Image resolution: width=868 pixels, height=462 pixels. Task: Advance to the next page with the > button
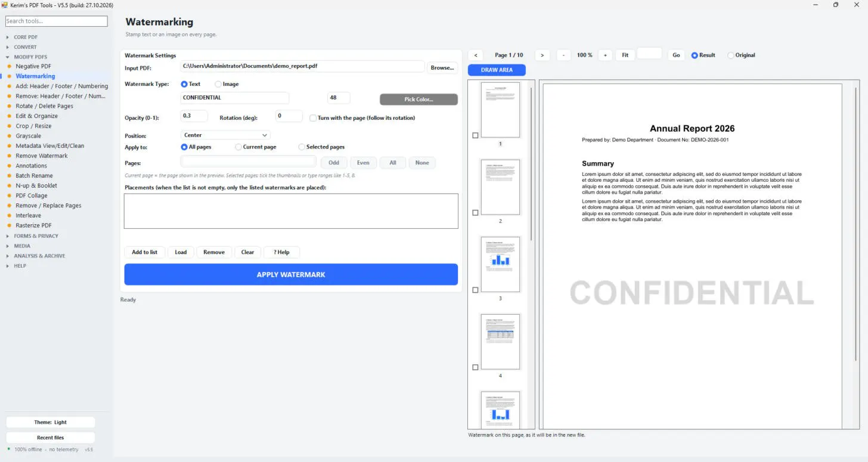tap(542, 55)
